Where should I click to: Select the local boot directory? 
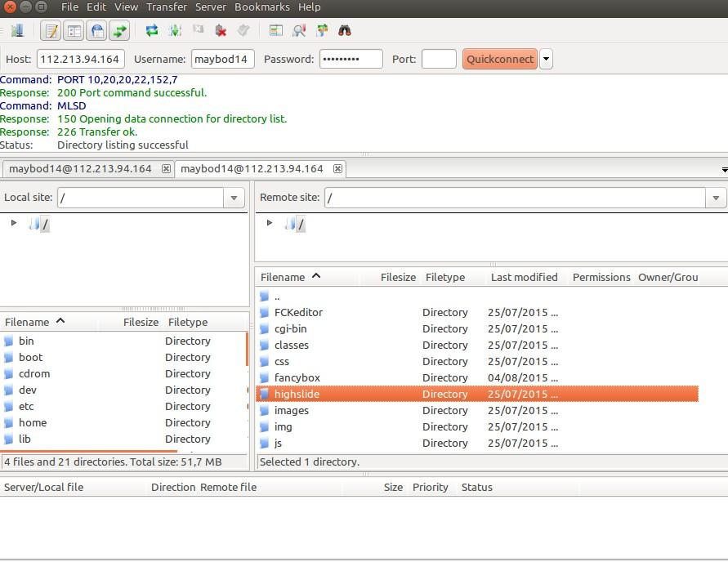[x=123, y=357]
